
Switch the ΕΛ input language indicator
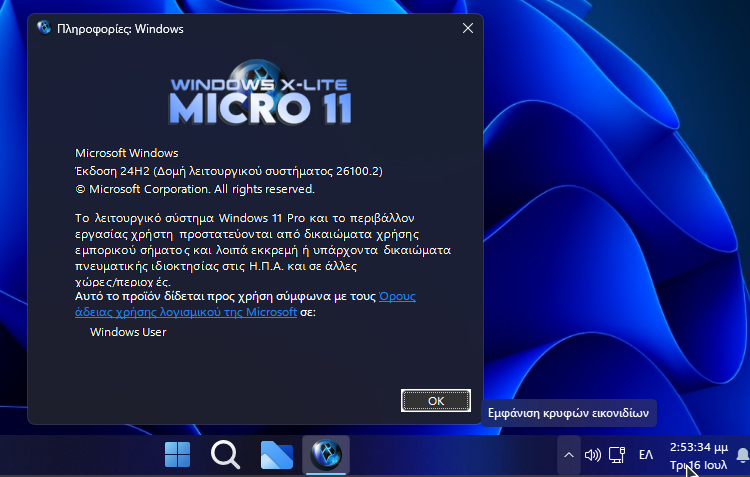646,455
